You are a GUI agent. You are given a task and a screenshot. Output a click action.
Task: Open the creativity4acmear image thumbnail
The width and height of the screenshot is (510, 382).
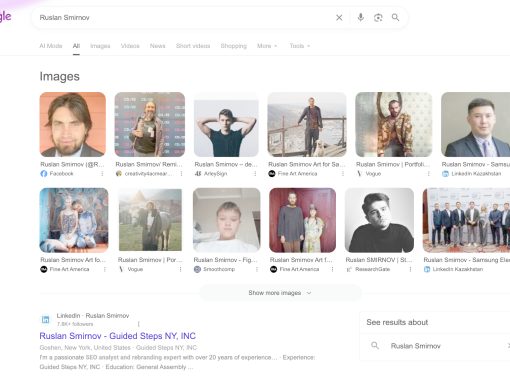click(150, 124)
